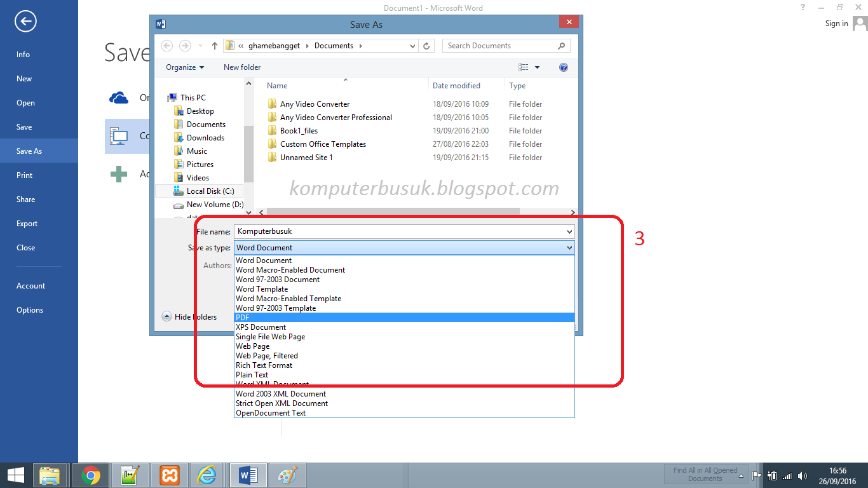Click New folder button
The height and width of the screenshot is (488, 868).
pyautogui.click(x=242, y=67)
